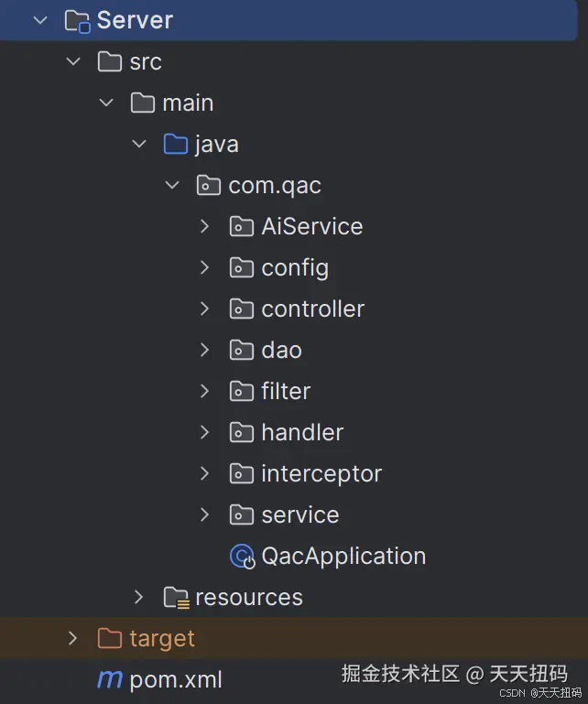This screenshot has width=588, height=704.
Task: Click the AiService package icon
Action: [x=242, y=227]
